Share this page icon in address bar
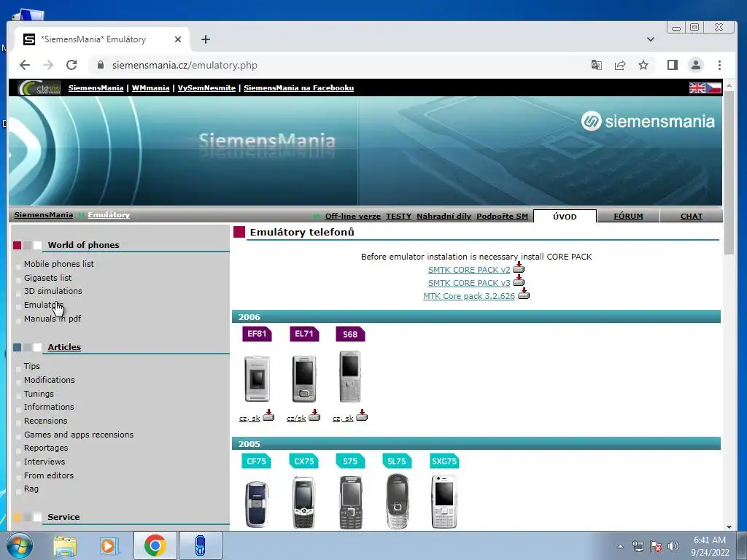The width and height of the screenshot is (747, 560). click(620, 65)
